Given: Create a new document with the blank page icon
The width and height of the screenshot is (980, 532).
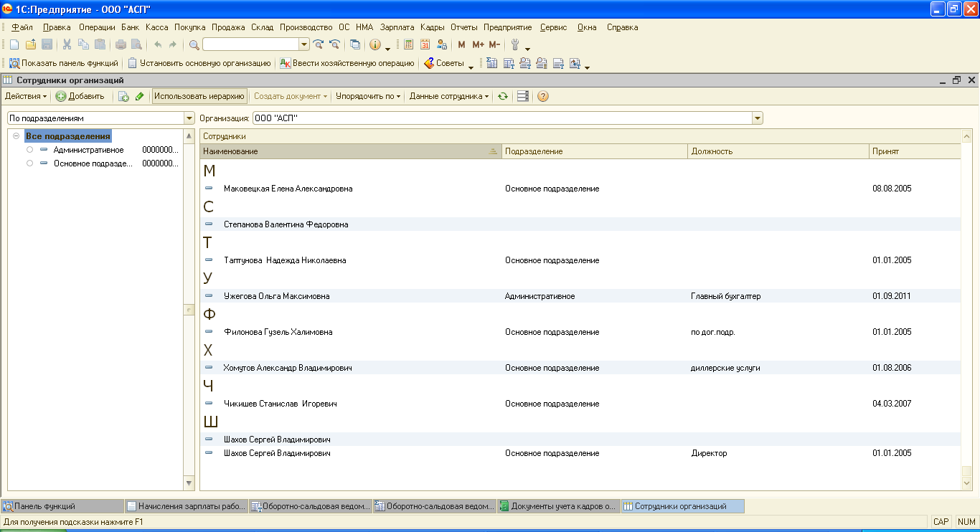Looking at the screenshot, I should click(x=14, y=44).
